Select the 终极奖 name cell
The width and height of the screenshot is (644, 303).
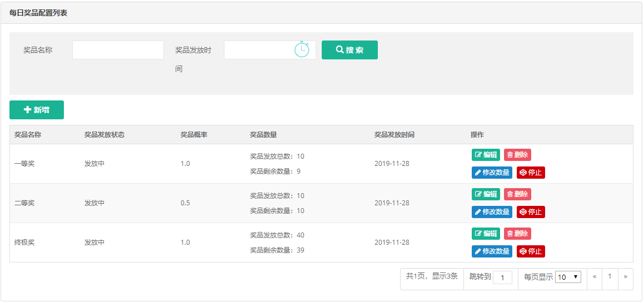point(24,243)
